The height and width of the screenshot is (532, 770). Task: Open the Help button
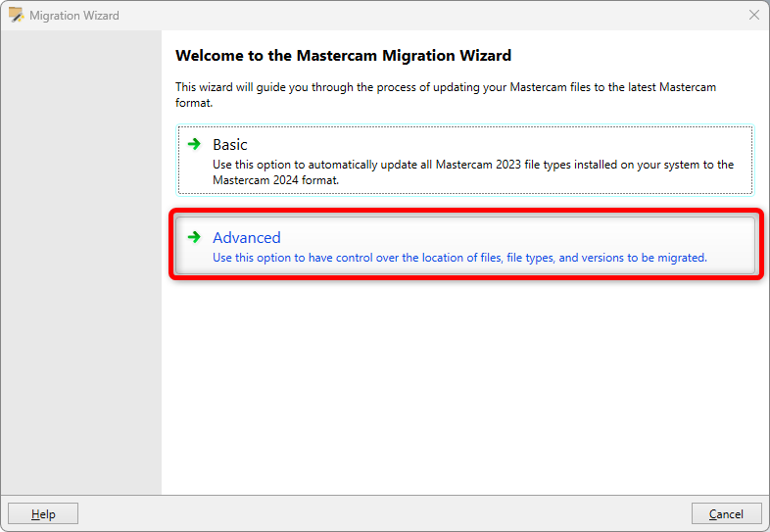pos(43,513)
